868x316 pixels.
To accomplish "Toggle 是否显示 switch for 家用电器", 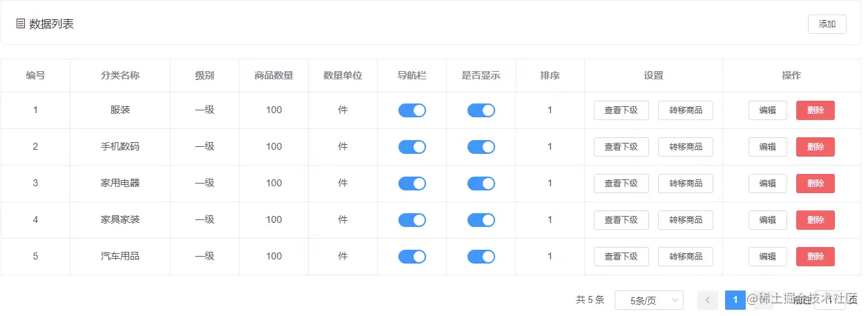I will [481, 184].
